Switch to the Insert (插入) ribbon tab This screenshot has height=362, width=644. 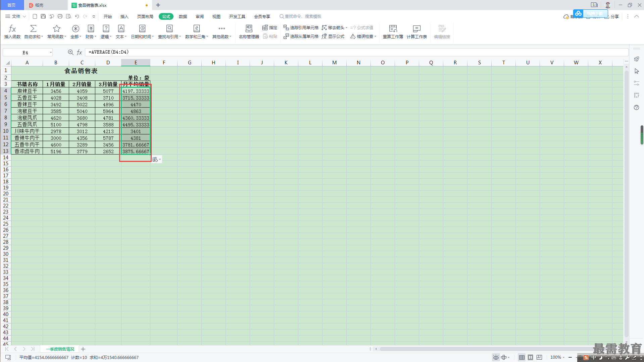[125, 16]
